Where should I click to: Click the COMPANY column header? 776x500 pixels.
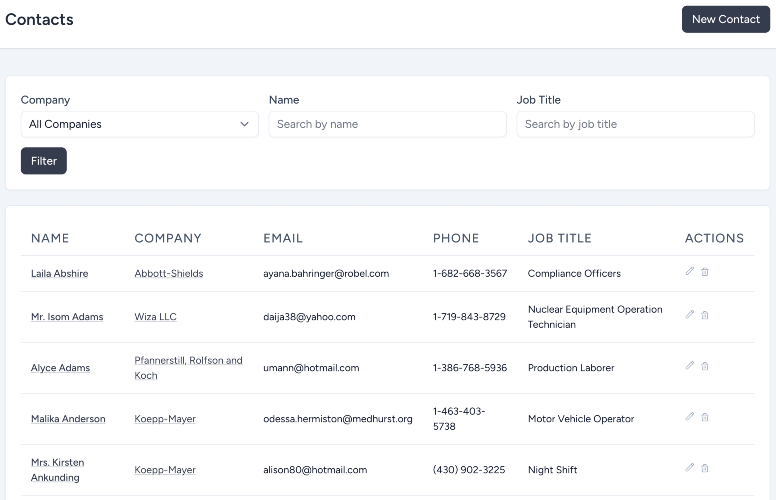[168, 238]
